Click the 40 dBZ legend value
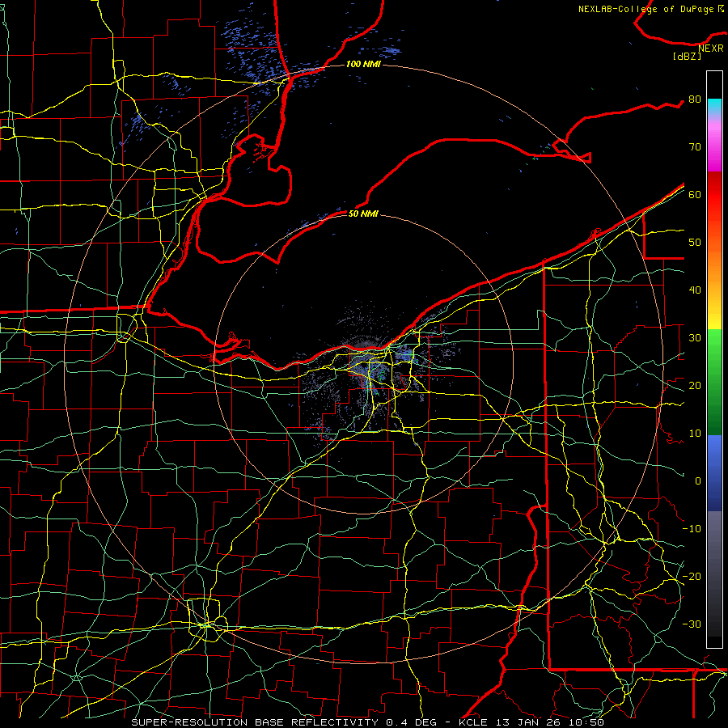The width and height of the screenshot is (728, 728). (695, 290)
